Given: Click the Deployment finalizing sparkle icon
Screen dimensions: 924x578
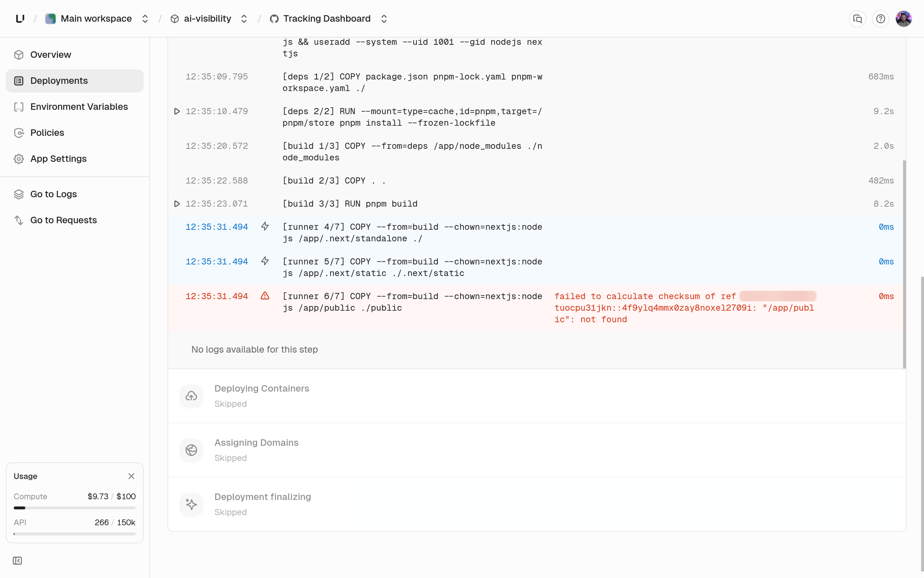Looking at the screenshot, I should point(191,505).
